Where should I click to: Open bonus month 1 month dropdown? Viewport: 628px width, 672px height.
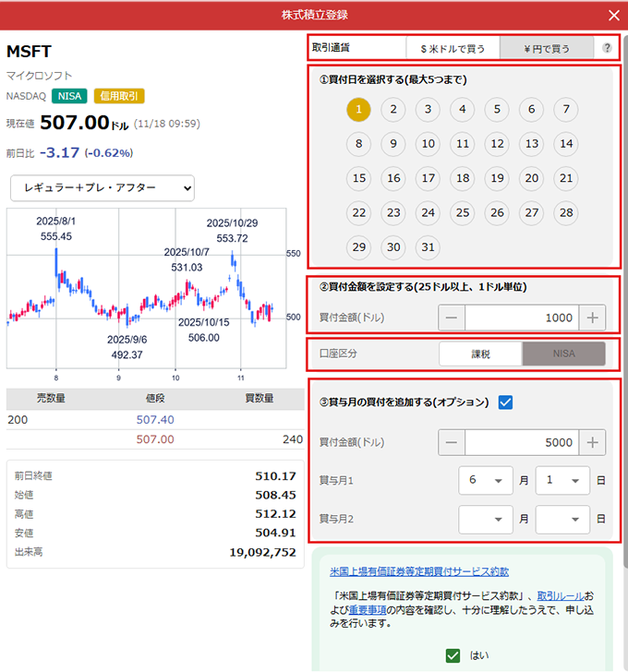[x=486, y=481]
